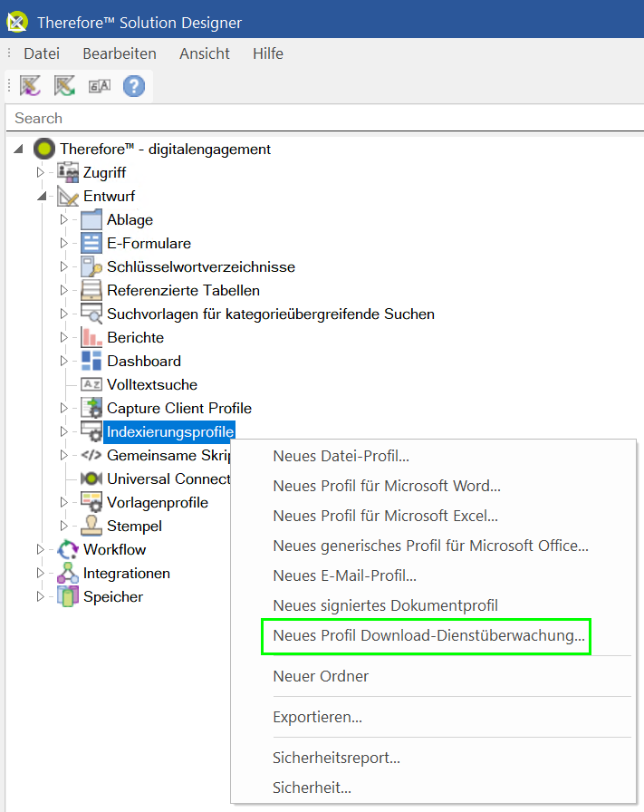The height and width of the screenshot is (812, 644).
Task: Choose Neues generisches Profil für Microsoft Office
Action: 433,546
